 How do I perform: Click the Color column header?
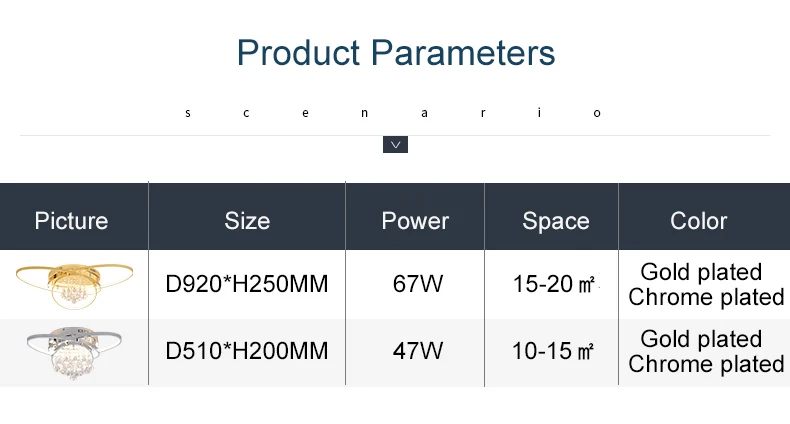pos(699,221)
